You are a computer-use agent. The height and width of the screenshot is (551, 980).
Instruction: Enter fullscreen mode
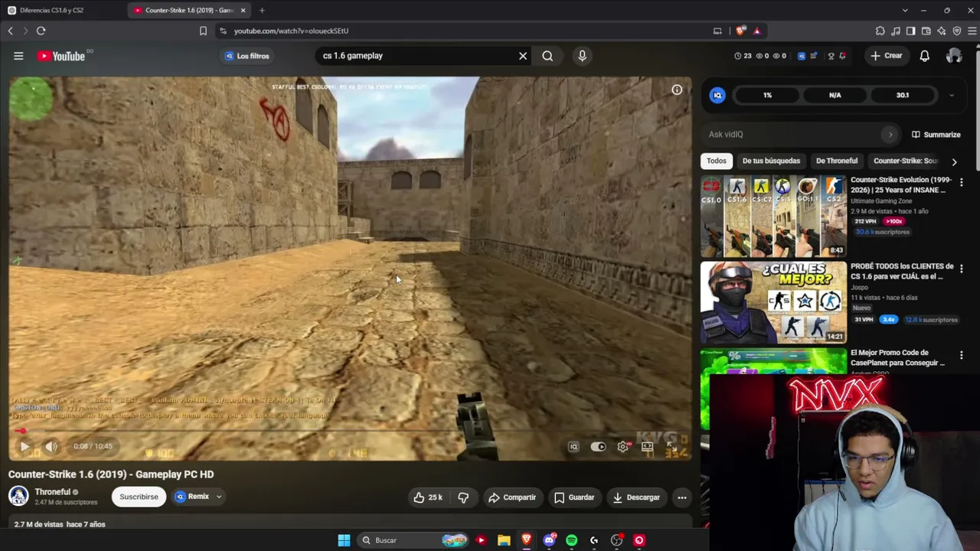pyautogui.click(x=671, y=447)
